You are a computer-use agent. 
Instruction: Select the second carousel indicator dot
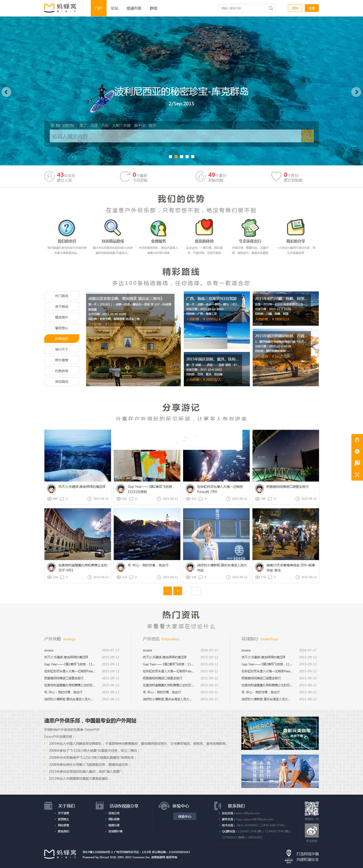pos(176,157)
